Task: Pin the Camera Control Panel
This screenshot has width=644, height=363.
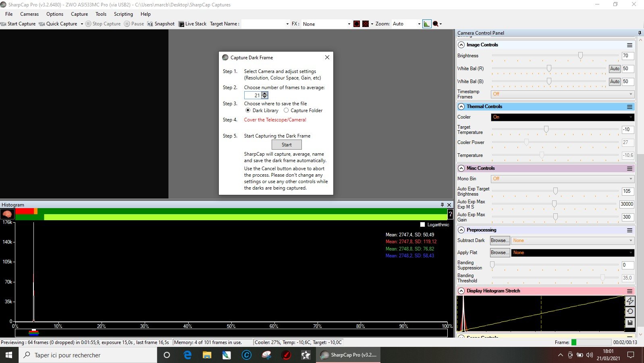Action: [640, 33]
